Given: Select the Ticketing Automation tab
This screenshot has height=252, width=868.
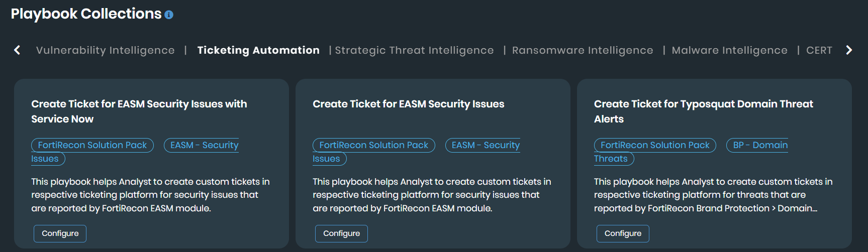Looking at the screenshot, I should click(258, 50).
